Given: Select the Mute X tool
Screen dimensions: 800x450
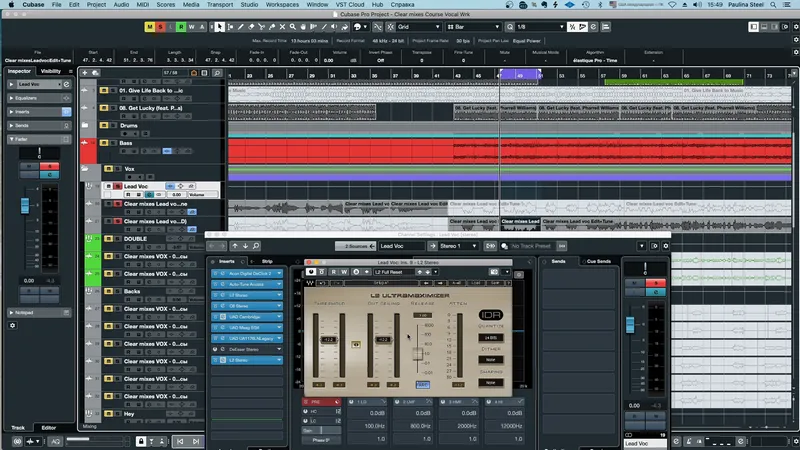Looking at the screenshot, I should click(282, 27).
